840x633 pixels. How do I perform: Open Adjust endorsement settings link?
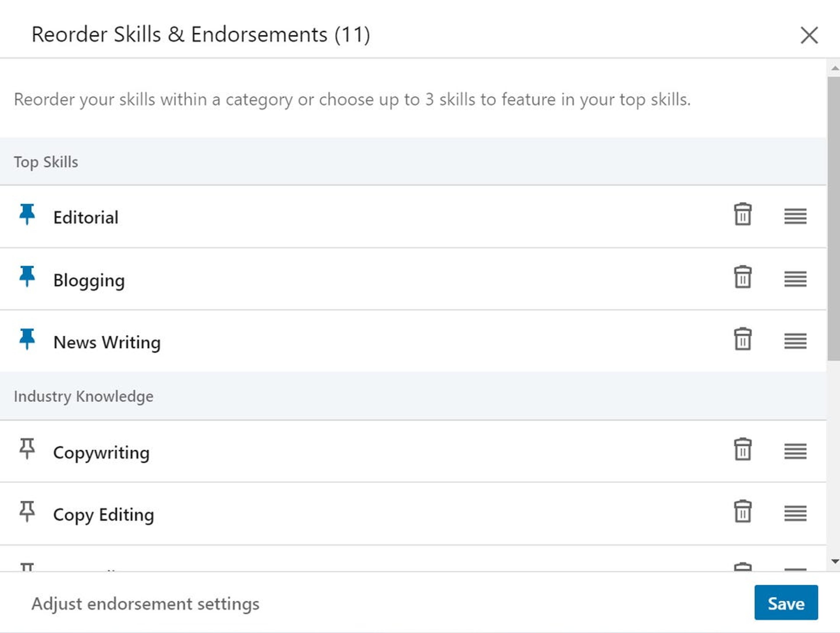pyautogui.click(x=145, y=604)
